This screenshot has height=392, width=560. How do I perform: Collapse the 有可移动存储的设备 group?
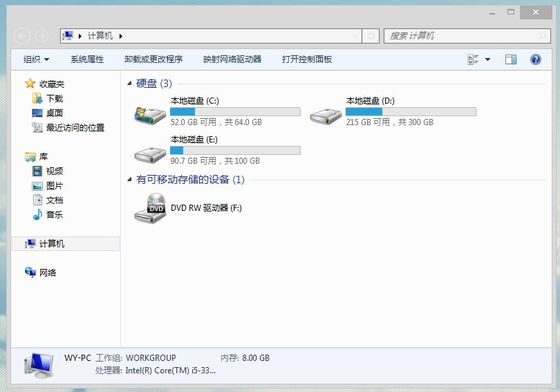point(129,179)
